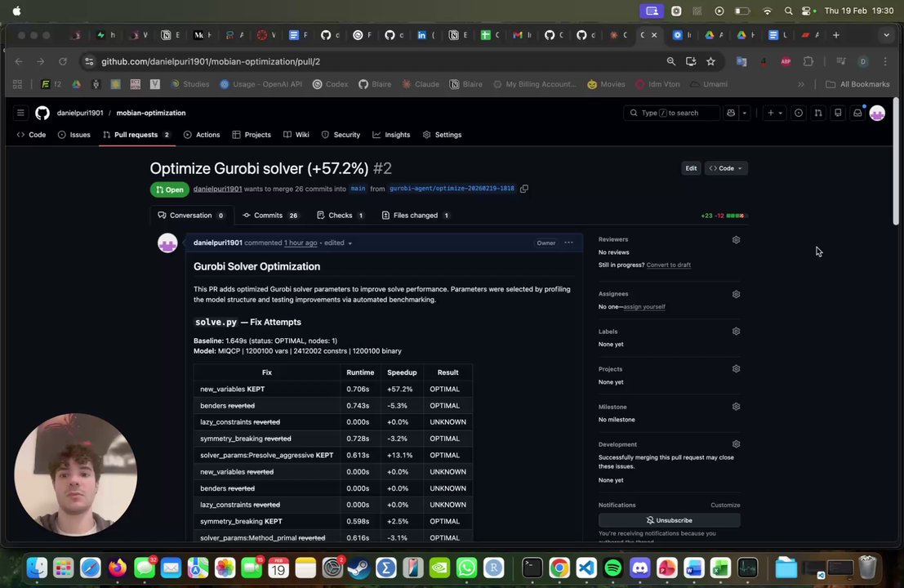Switch to the Checks tab
The image size is (904, 588).
point(341,216)
